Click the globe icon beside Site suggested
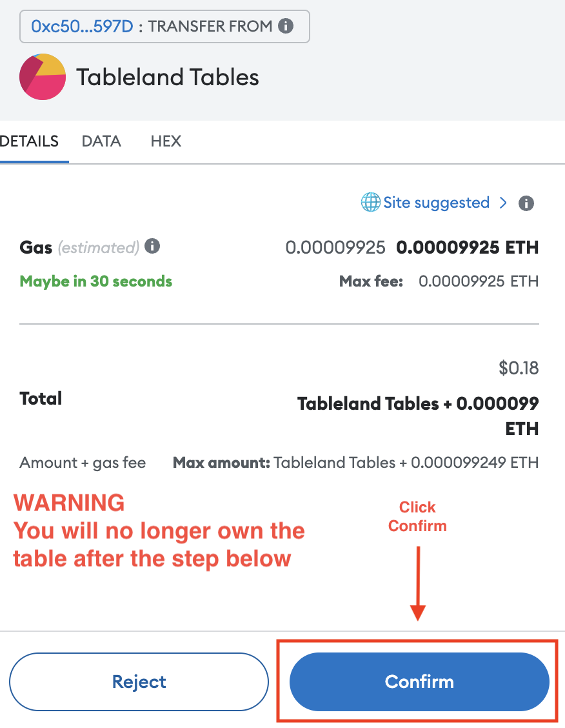The image size is (565, 728). [370, 203]
